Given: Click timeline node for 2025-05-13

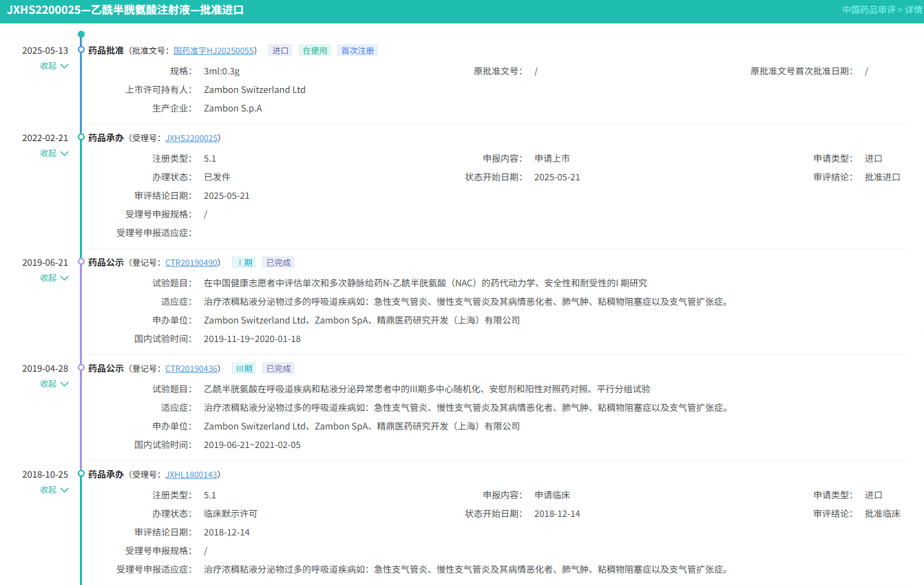Looking at the screenshot, I should coord(81,50).
